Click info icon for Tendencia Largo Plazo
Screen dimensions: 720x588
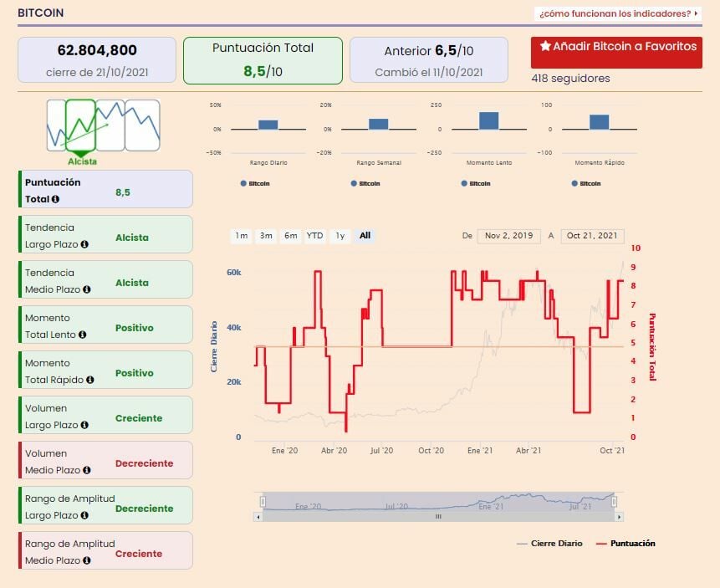click(84, 244)
